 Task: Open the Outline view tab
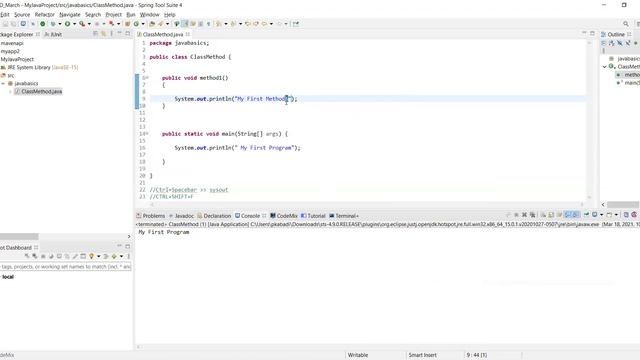(616, 34)
